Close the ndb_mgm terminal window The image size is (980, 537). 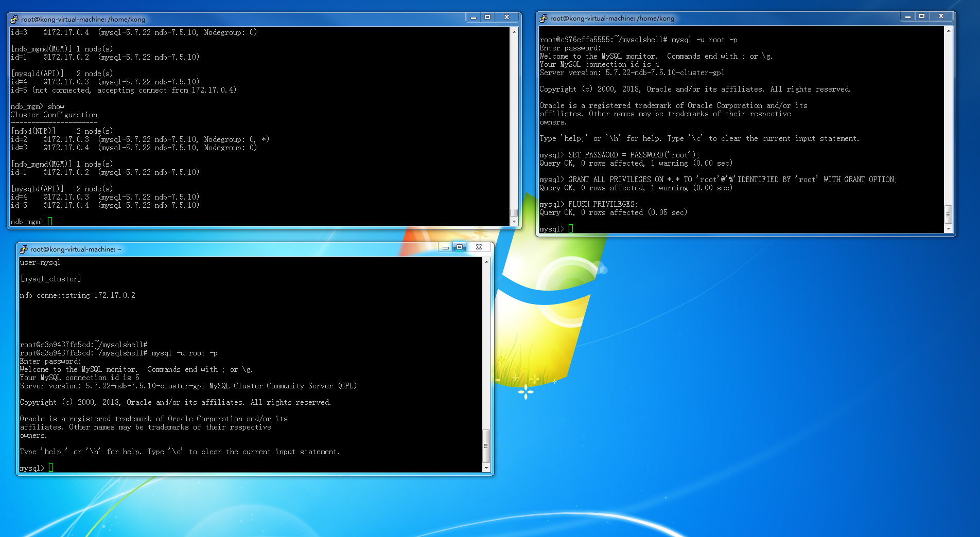pyautogui.click(x=507, y=17)
